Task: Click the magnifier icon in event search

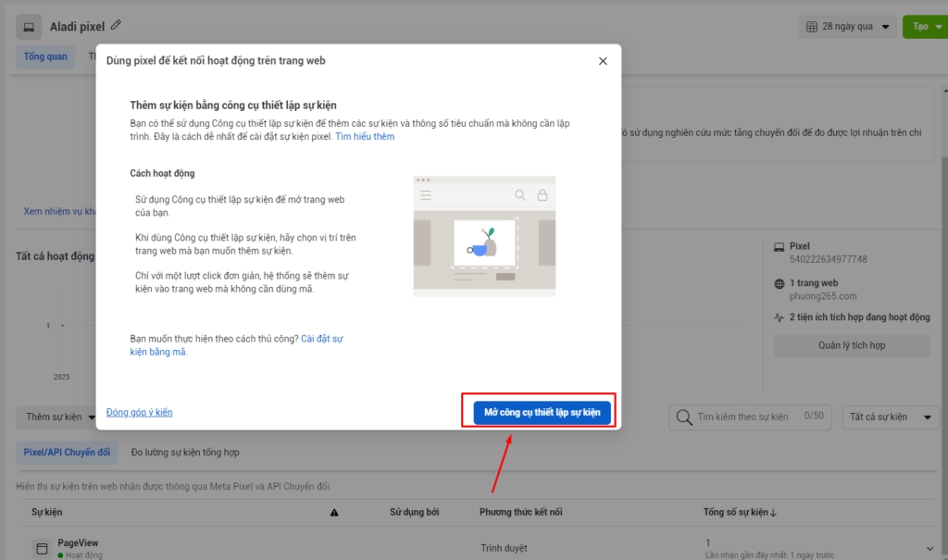Action: [684, 417]
